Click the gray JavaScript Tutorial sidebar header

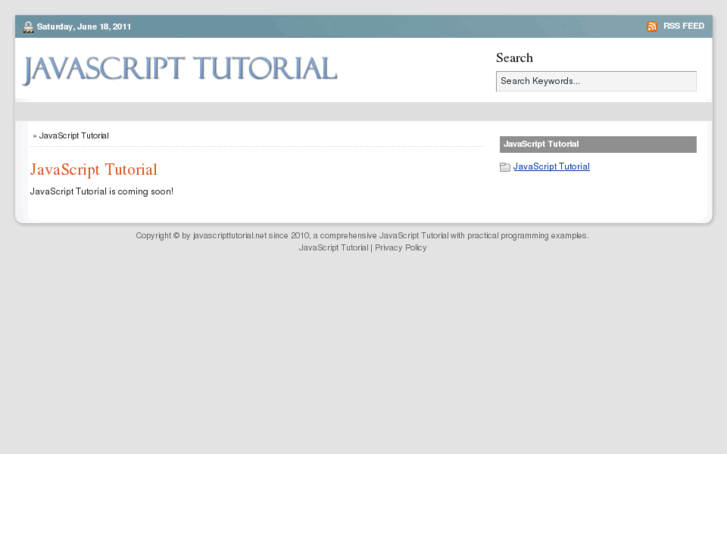pos(598,144)
